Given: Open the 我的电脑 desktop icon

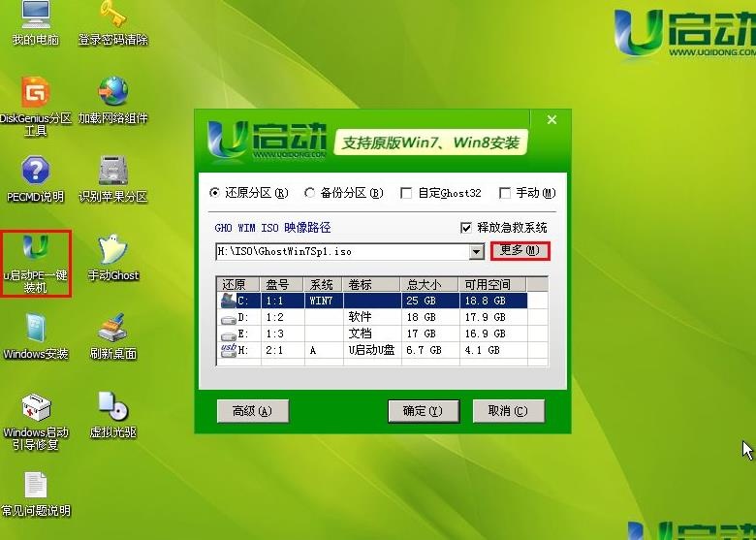Looking at the screenshot, I should click(35, 23).
